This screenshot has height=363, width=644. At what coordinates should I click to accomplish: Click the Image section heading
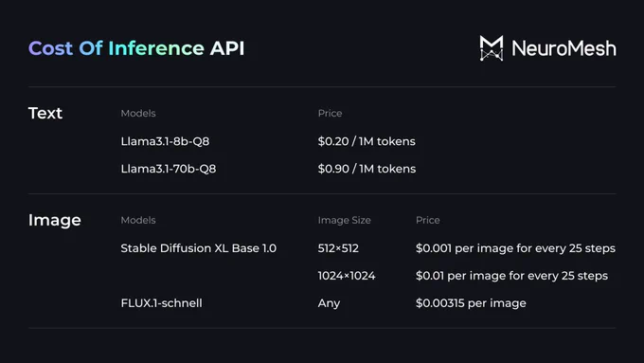(54, 220)
